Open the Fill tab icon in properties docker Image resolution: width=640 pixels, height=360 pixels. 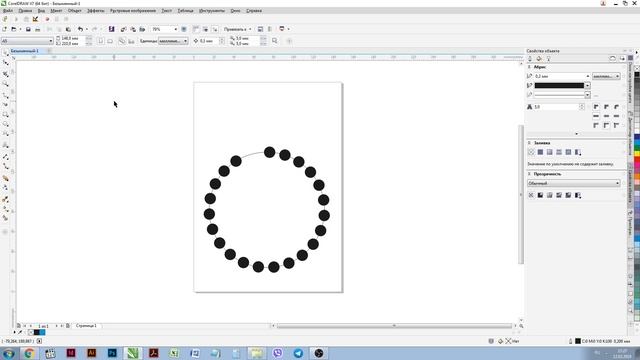tap(539, 59)
